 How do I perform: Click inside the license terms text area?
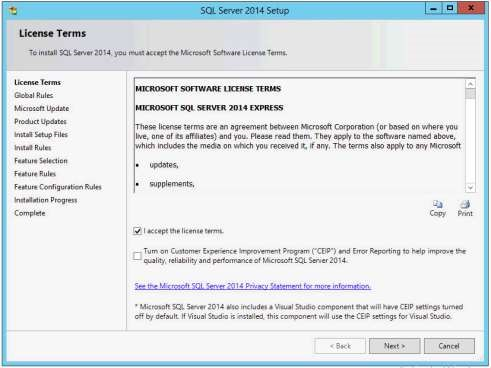299,135
